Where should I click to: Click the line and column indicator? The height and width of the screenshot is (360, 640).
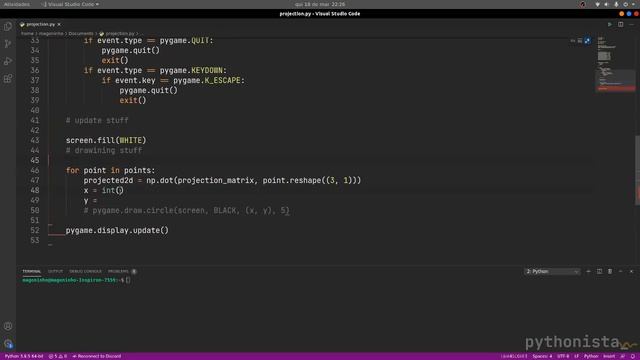point(514,356)
